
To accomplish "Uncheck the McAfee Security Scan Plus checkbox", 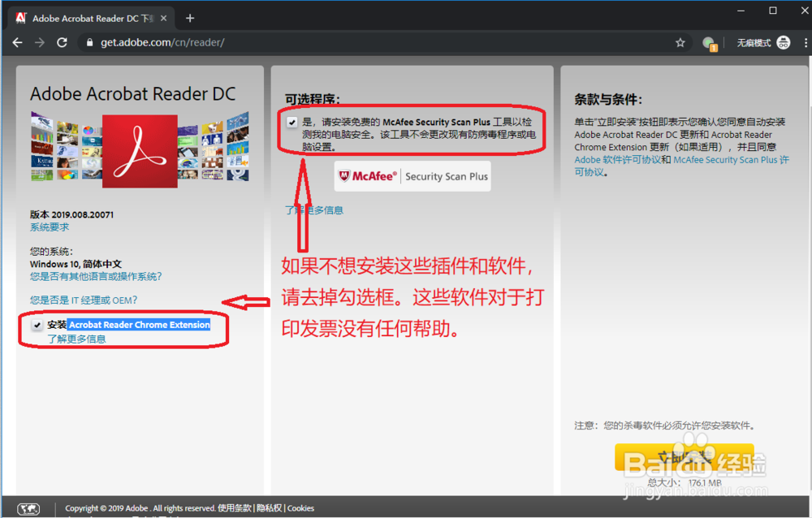I will (x=292, y=123).
